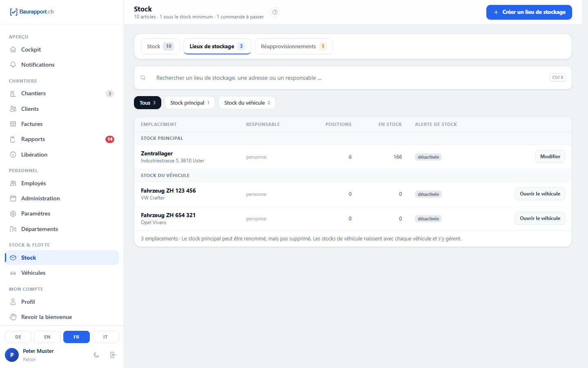Click Créer un lieu de stockage
The height and width of the screenshot is (368, 588).
point(529,12)
